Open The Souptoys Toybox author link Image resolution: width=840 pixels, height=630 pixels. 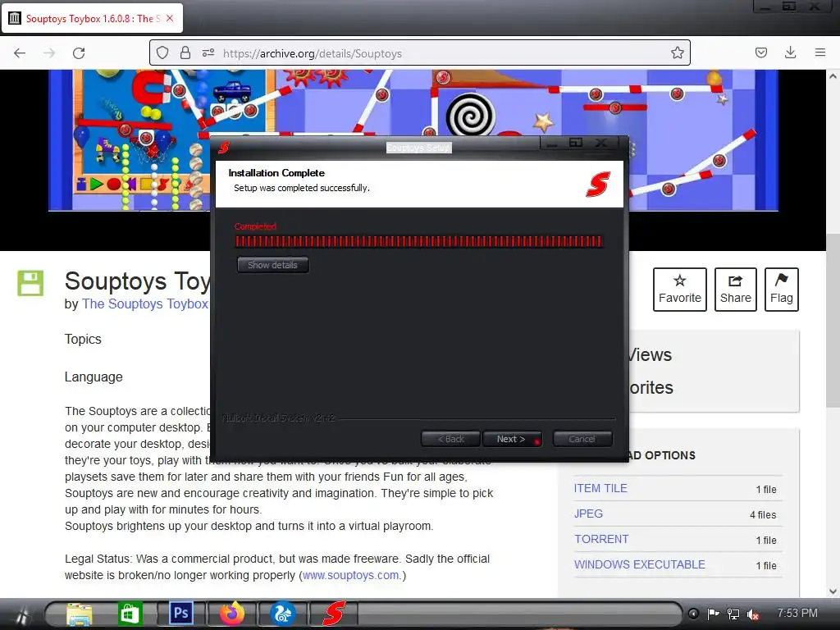pyautogui.click(x=144, y=304)
